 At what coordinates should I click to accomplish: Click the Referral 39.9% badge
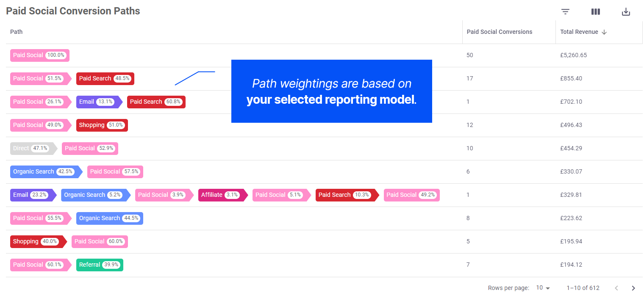click(x=100, y=265)
